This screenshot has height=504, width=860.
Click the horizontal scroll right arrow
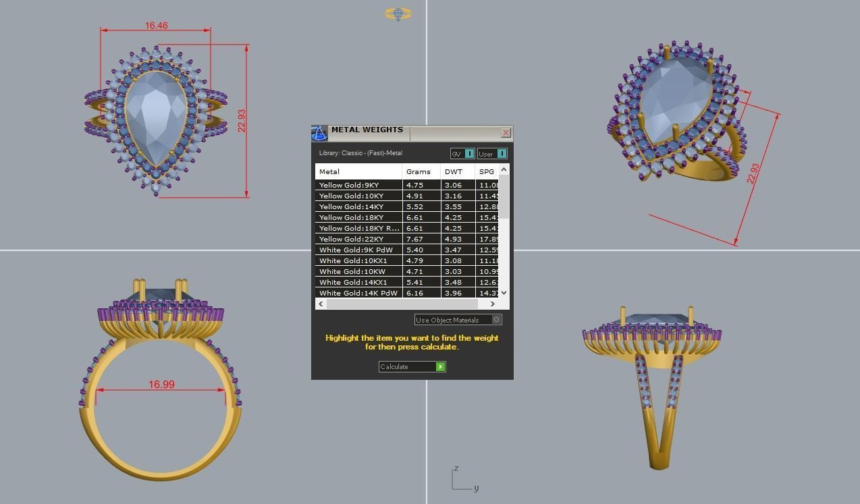click(x=493, y=304)
